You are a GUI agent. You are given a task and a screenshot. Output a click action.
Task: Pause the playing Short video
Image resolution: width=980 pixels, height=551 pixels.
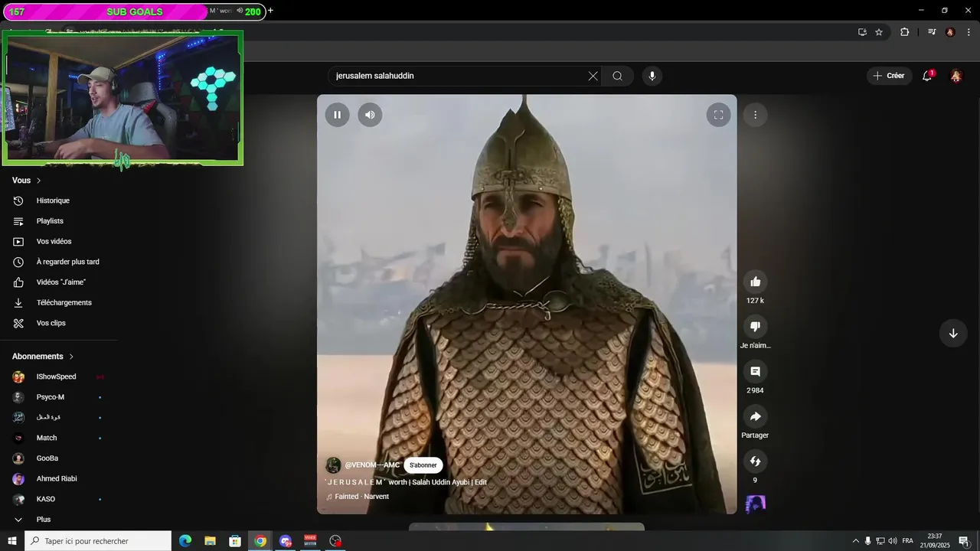click(x=337, y=115)
